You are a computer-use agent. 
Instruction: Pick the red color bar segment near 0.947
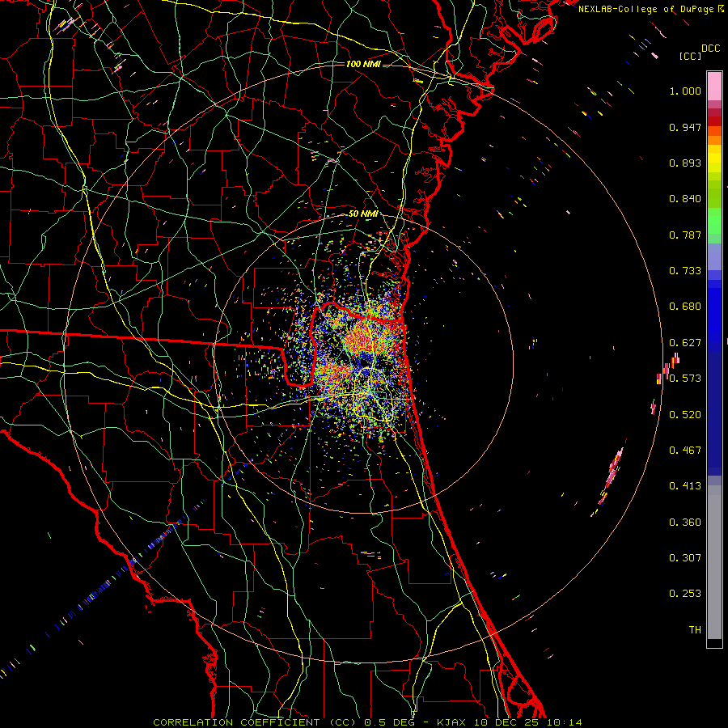point(714,121)
